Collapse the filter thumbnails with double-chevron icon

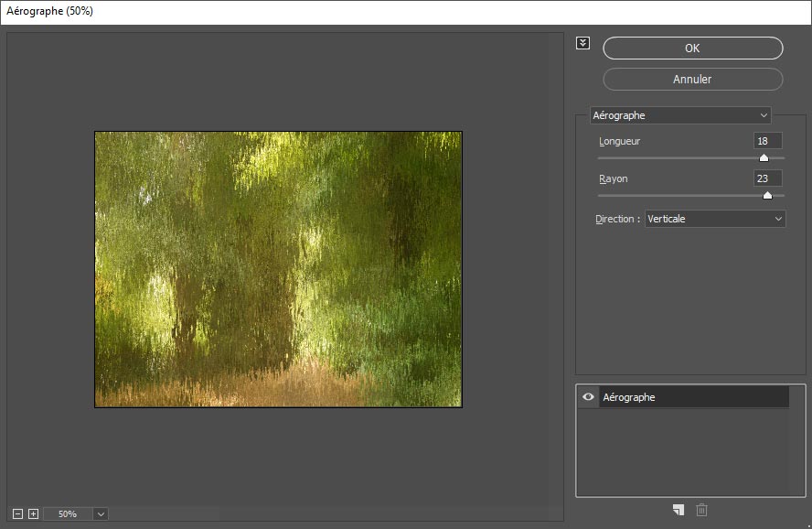583,43
